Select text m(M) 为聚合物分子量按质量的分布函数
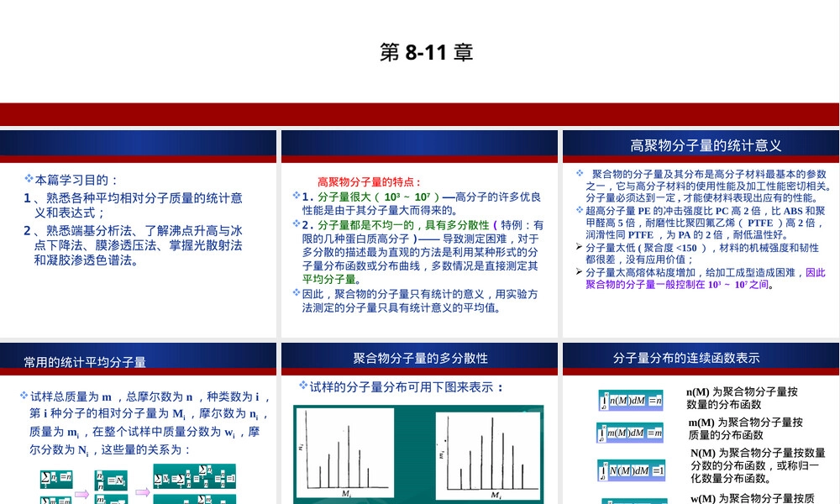Screen dimensions: 840x504 point(745,428)
